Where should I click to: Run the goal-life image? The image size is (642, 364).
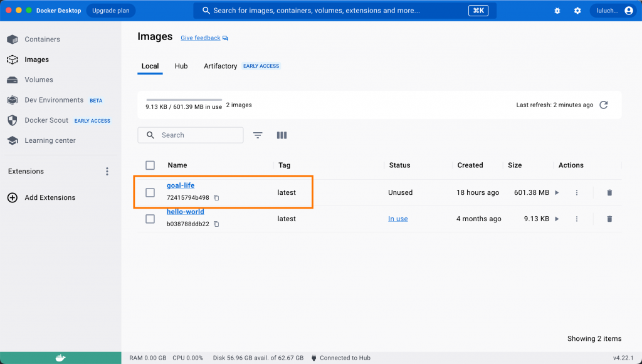[557, 192]
